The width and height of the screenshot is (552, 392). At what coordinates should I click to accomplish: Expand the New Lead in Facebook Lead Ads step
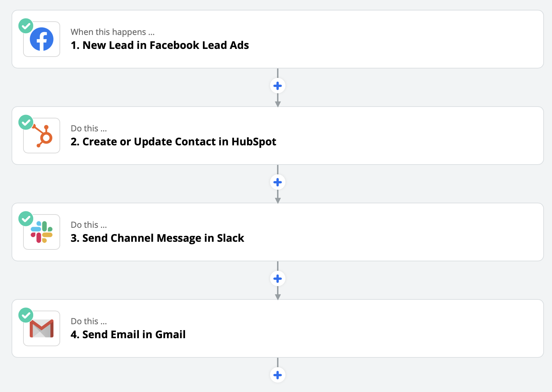pyautogui.click(x=160, y=45)
